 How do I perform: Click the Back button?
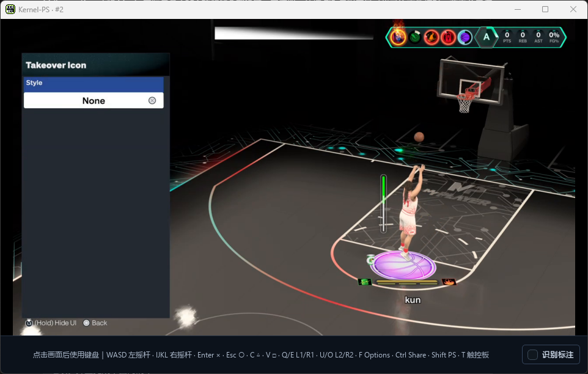click(x=95, y=323)
